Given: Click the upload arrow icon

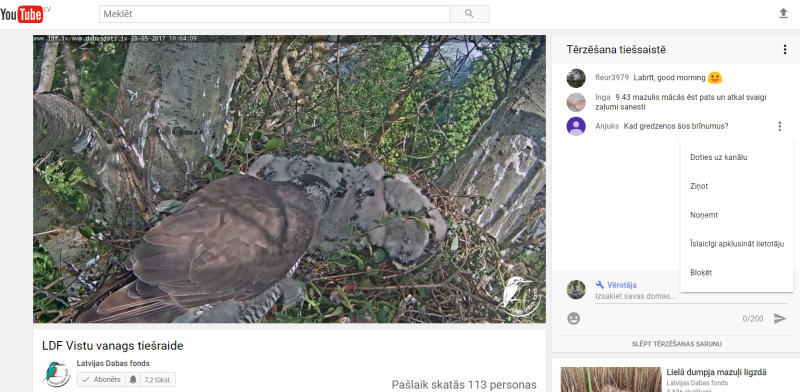Looking at the screenshot, I should point(783,14).
